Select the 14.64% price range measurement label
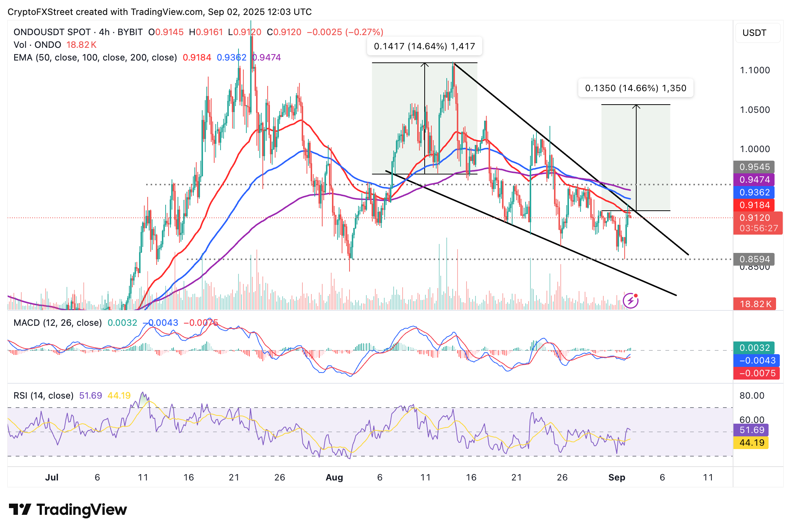The image size is (791, 532). pyautogui.click(x=424, y=46)
